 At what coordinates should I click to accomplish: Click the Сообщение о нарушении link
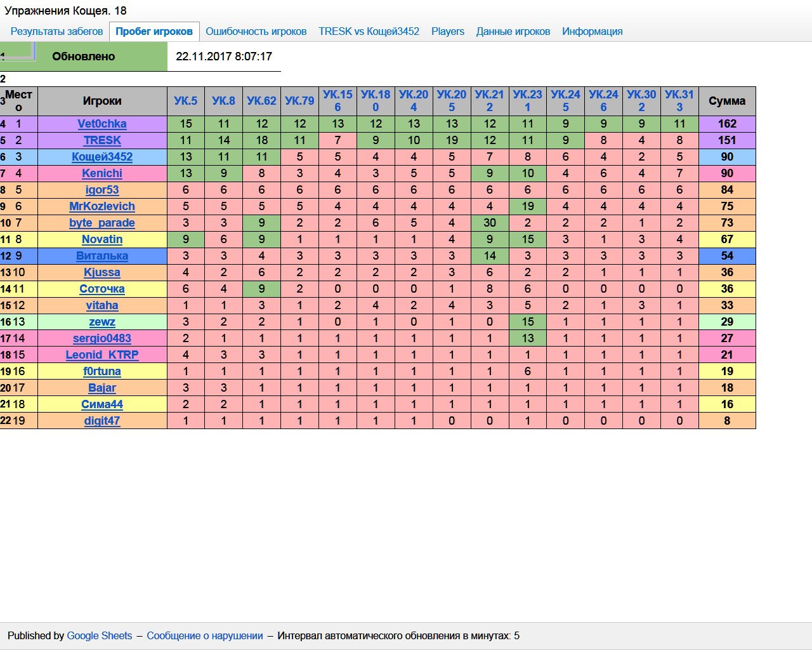(204, 636)
